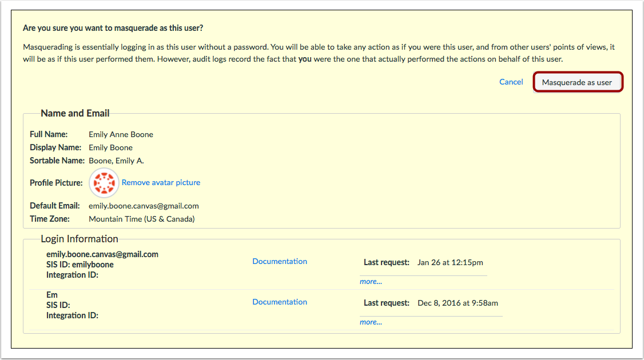
Task: Cancel the masquerade confirmation
Action: coord(511,82)
